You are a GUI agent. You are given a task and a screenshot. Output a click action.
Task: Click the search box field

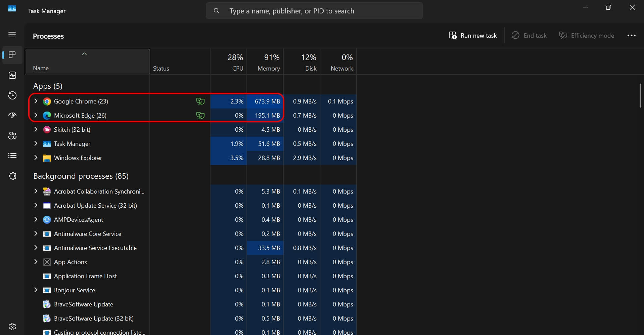(x=314, y=11)
